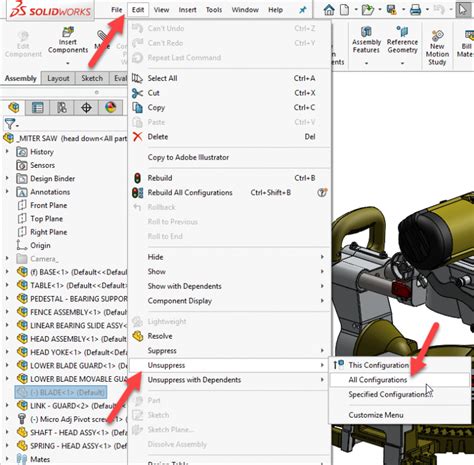Switch to the Layout tab
The image size is (474, 465).
click(58, 78)
